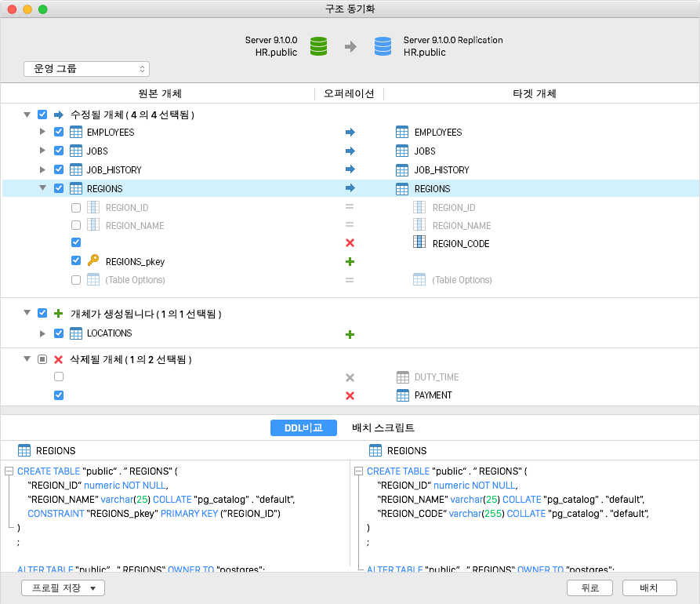Click the blue target database icon
This screenshot has width=700, height=604.
click(x=383, y=46)
